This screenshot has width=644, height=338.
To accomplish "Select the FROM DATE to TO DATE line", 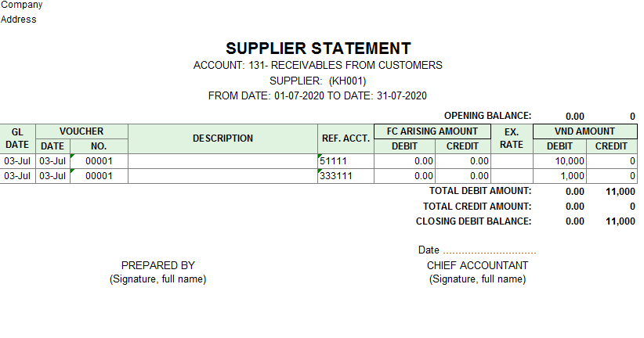I will (x=318, y=96).
